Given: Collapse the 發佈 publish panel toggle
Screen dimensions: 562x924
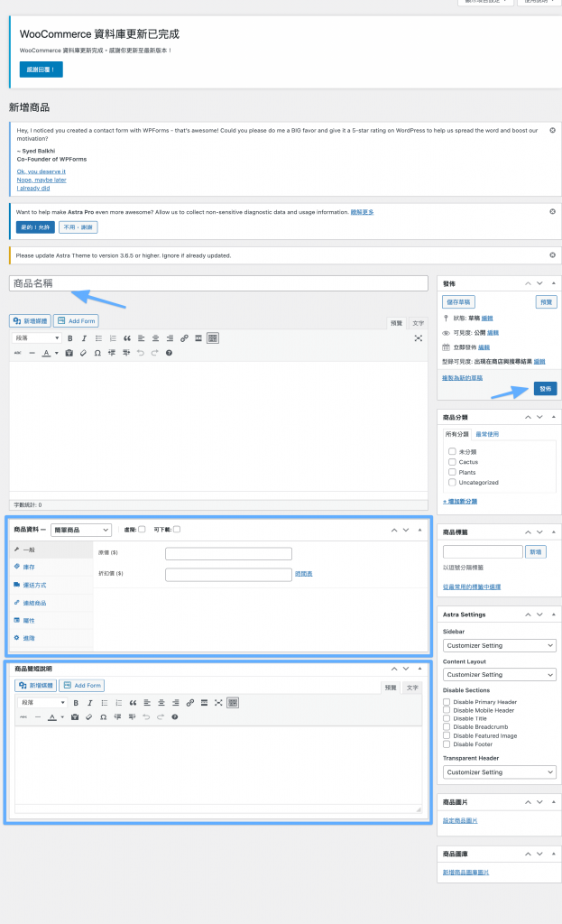Looking at the screenshot, I should click(x=553, y=283).
